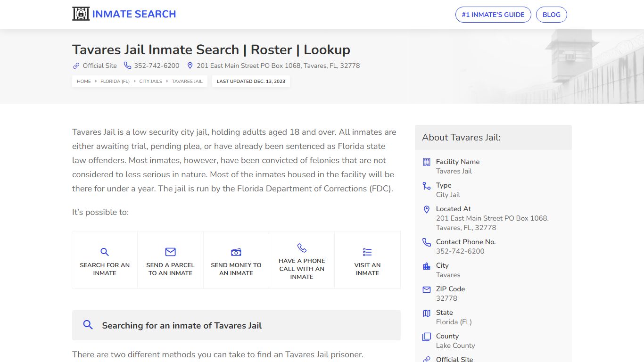The width and height of the screenshot is (644, 362).
Task: Select the Florida (FL) state value
Action: point(454,322)
